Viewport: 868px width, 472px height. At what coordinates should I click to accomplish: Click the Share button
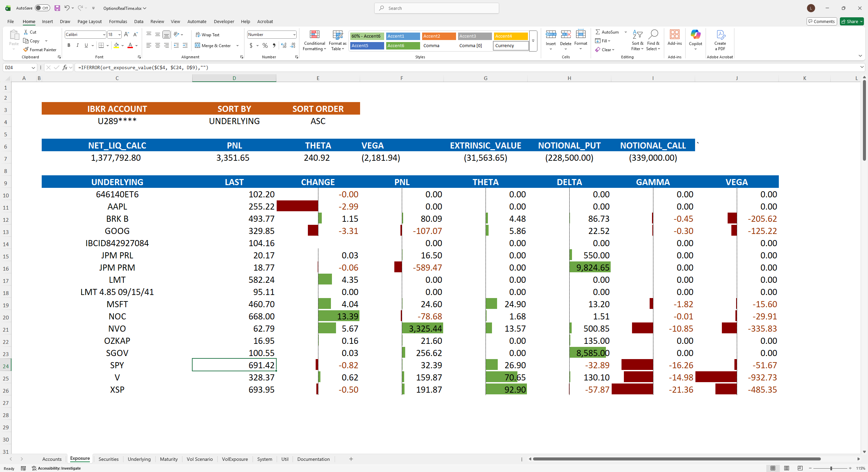(x=851, y=21)
